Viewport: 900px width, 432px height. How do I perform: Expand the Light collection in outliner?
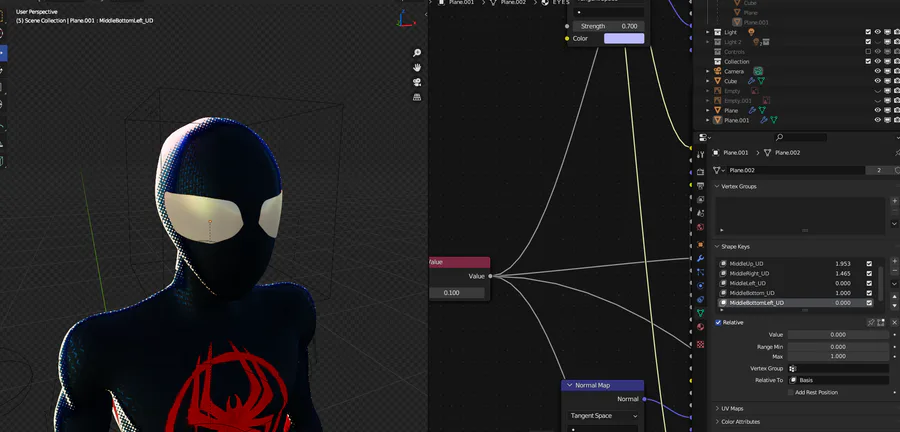point(708,32)
